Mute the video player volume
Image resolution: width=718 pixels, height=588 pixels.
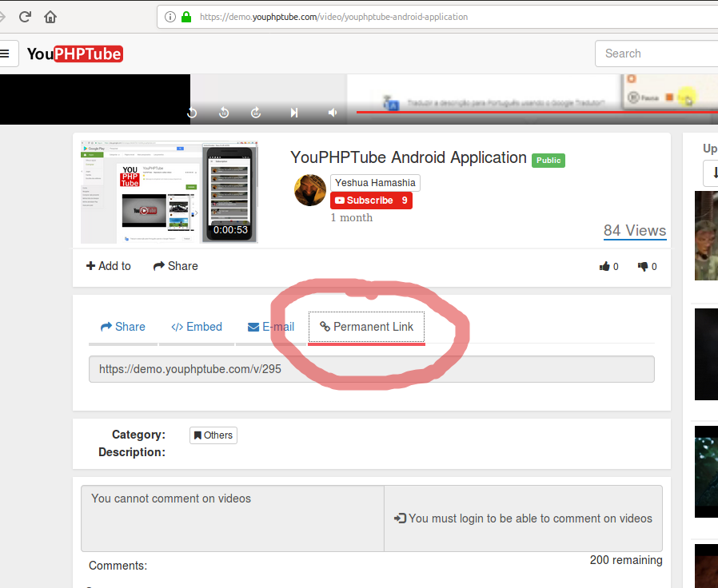tap(333, 113)
